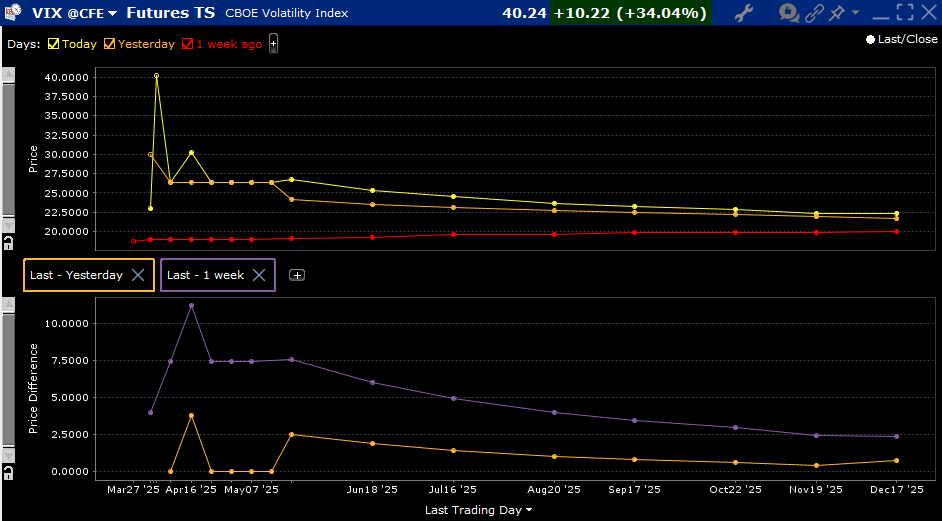Uncheck the Yesterday checkbox
The width and height of the screenshot is (942, 521).
coord(109,44)
